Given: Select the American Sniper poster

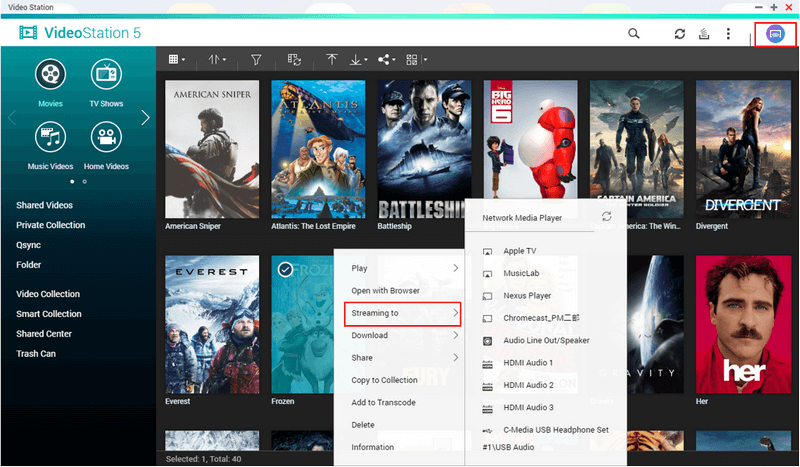Looking at the screenshot, I should [x=212, y=149].
